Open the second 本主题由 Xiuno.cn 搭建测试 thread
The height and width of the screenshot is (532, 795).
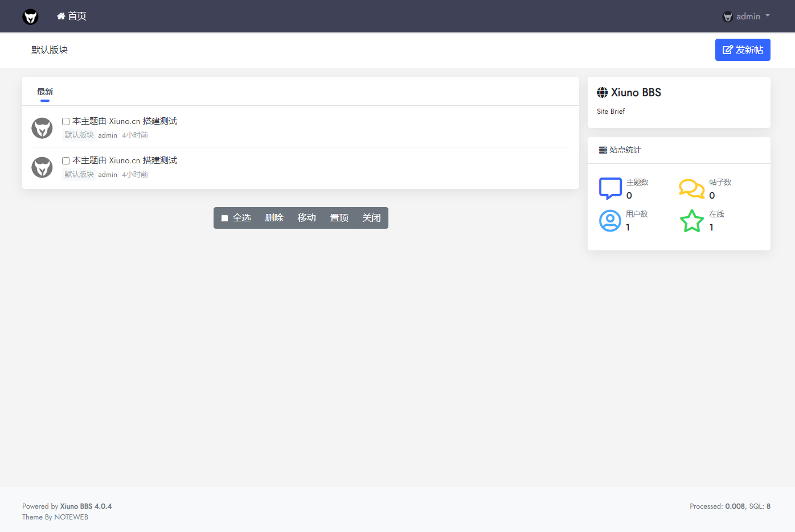click(x=125, y=160)
